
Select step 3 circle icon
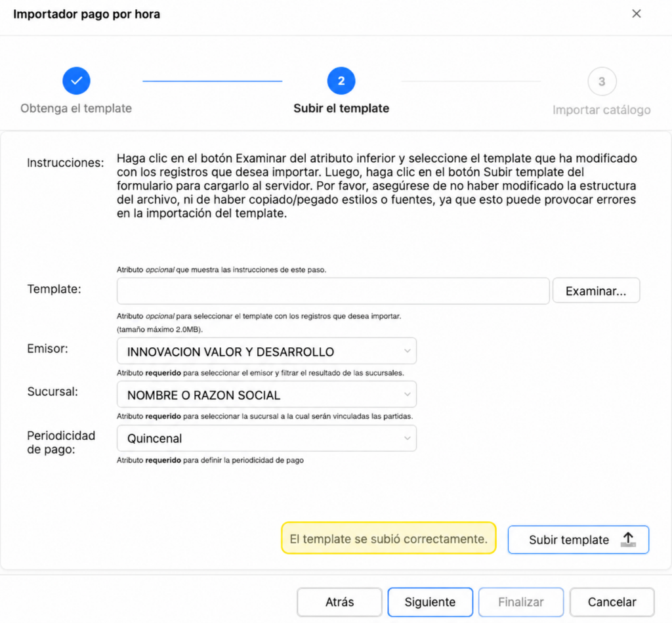602,81
